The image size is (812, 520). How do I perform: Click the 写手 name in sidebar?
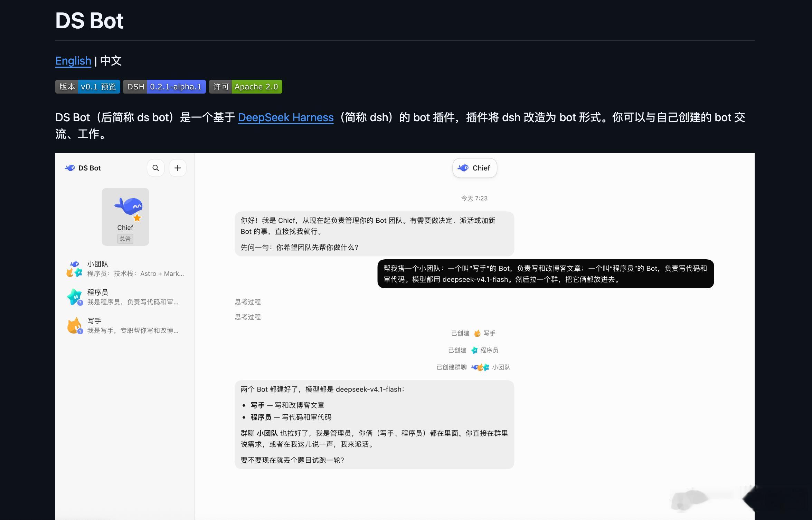coord(94,321)
